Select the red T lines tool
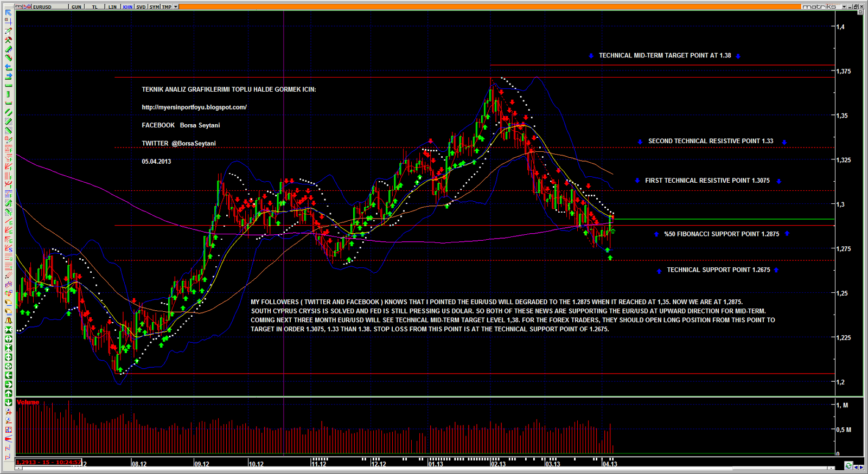 8,268
